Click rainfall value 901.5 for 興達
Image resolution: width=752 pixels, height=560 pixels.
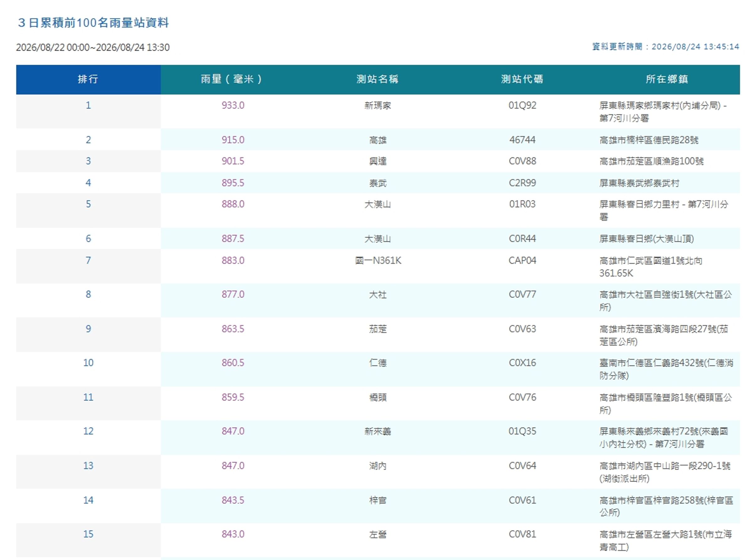233,161
